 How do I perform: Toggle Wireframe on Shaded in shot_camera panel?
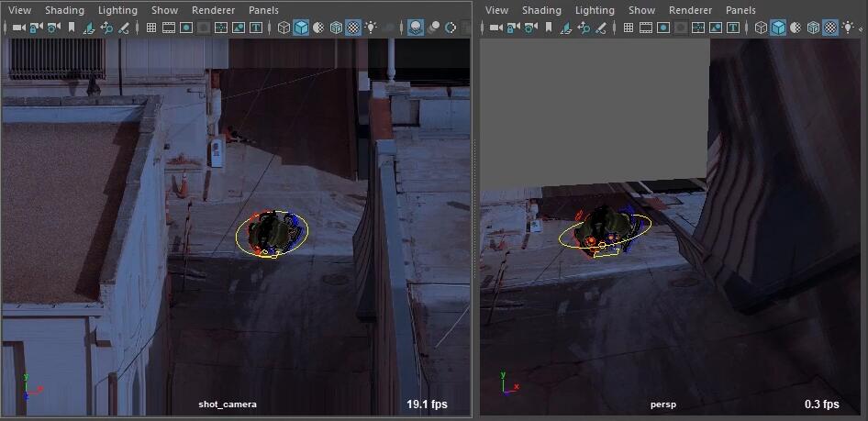(336, 28)
